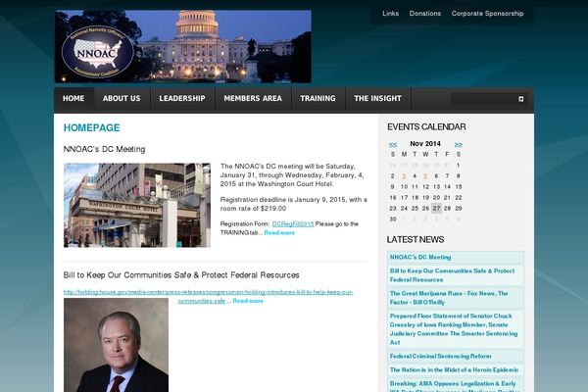Click the Washington Court Hotel photo
This screenshot has height=392, width=588.
pos(137,205)
